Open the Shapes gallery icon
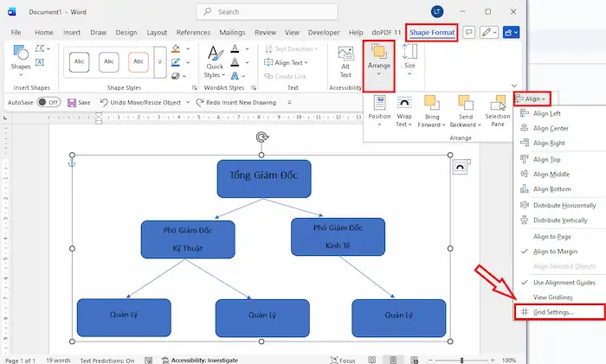 20,55
